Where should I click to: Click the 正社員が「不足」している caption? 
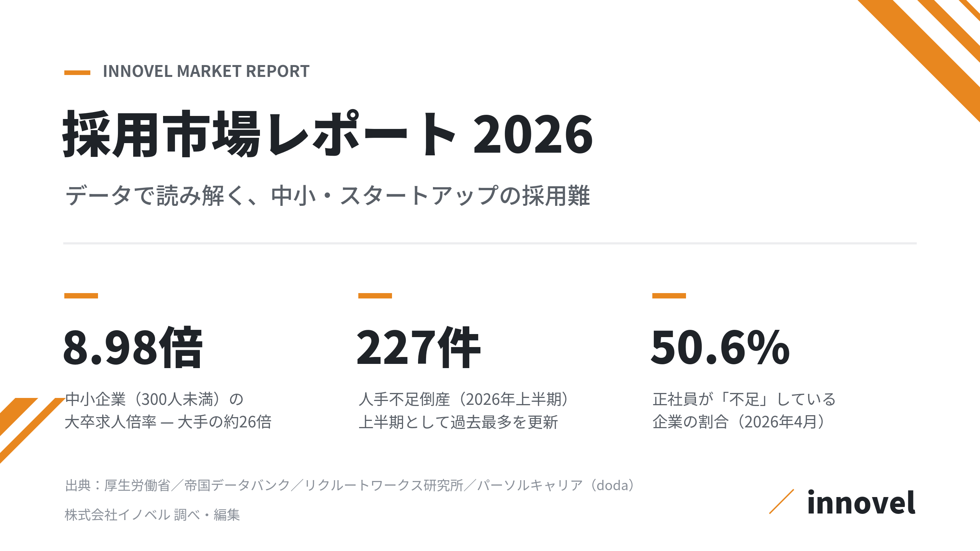click(744, 399)
